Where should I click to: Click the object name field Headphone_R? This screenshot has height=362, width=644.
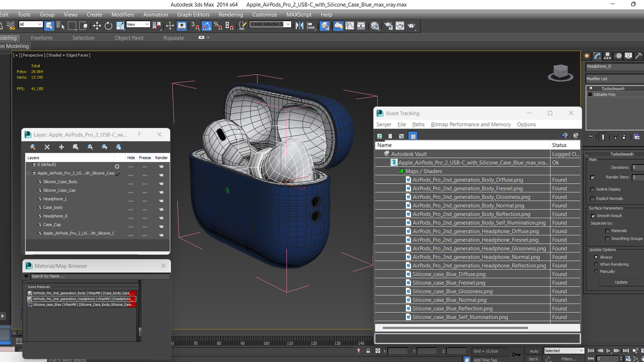coord(614,66)
